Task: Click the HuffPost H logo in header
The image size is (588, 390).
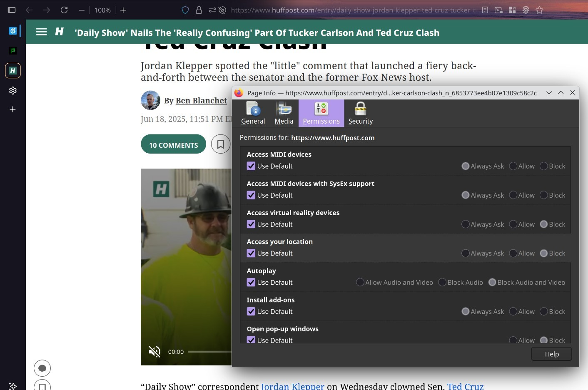Action: [x=60, y=32]
